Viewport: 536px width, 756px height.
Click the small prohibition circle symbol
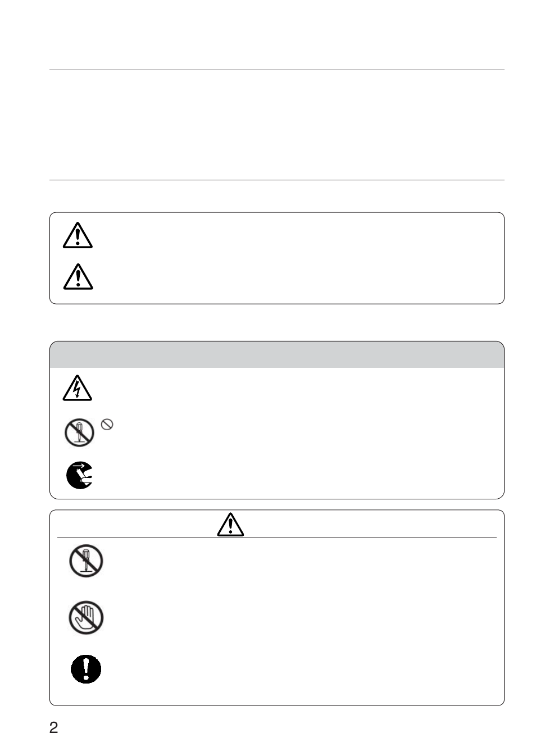pos(107,425)
